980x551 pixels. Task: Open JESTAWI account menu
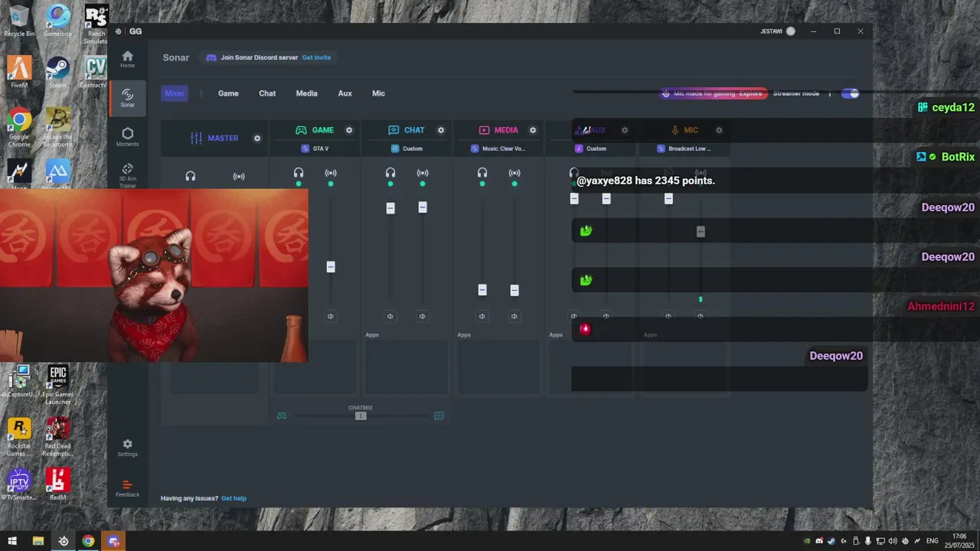(777, 31)
